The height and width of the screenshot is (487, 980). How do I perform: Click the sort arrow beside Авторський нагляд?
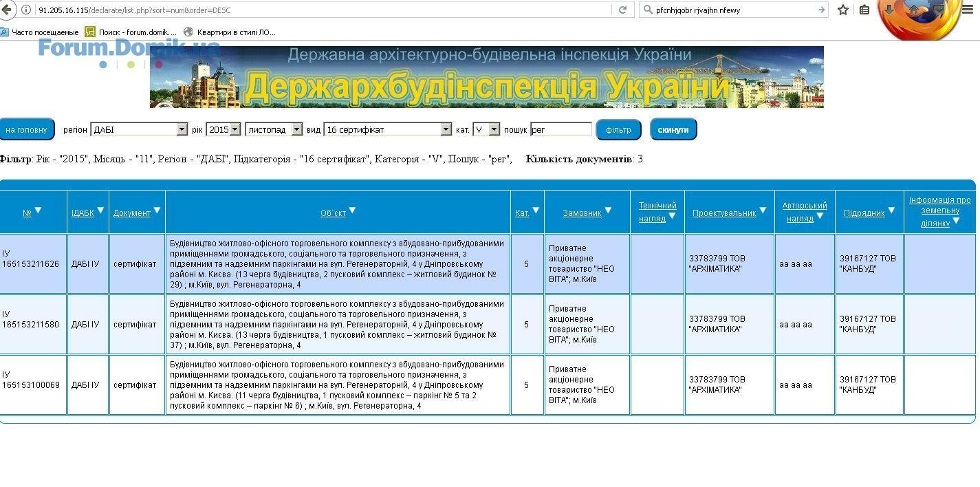(x=820, y=216)
